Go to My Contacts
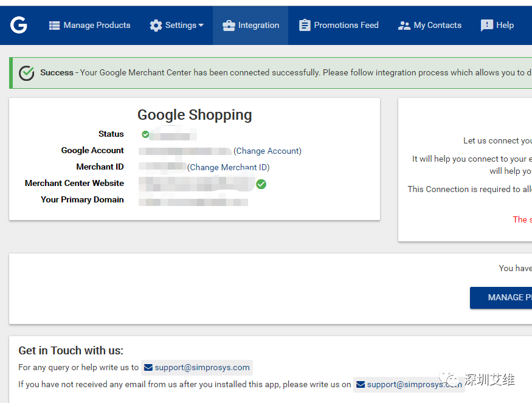Screen dimensions: 532x403 [430, 25]
